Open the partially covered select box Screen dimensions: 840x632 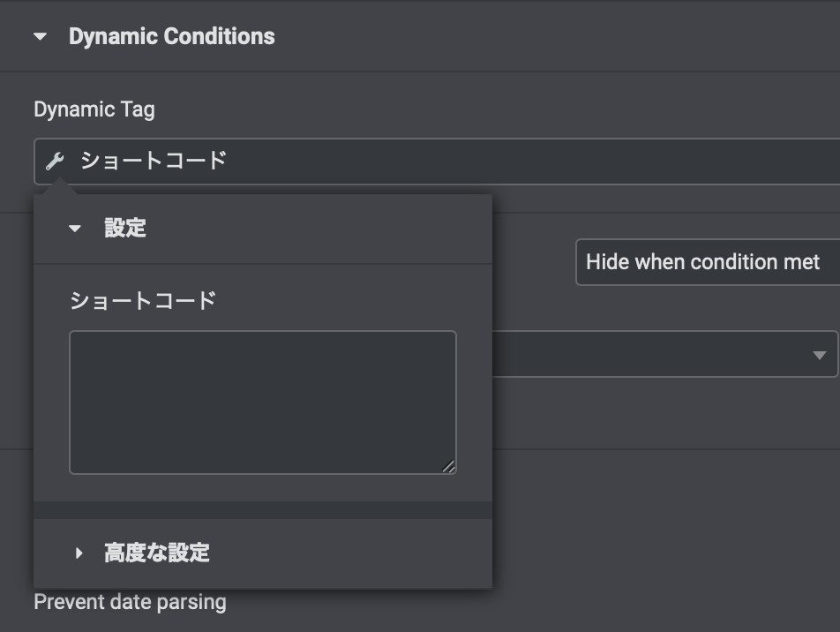pyautogui.click(x=664, y=354)
